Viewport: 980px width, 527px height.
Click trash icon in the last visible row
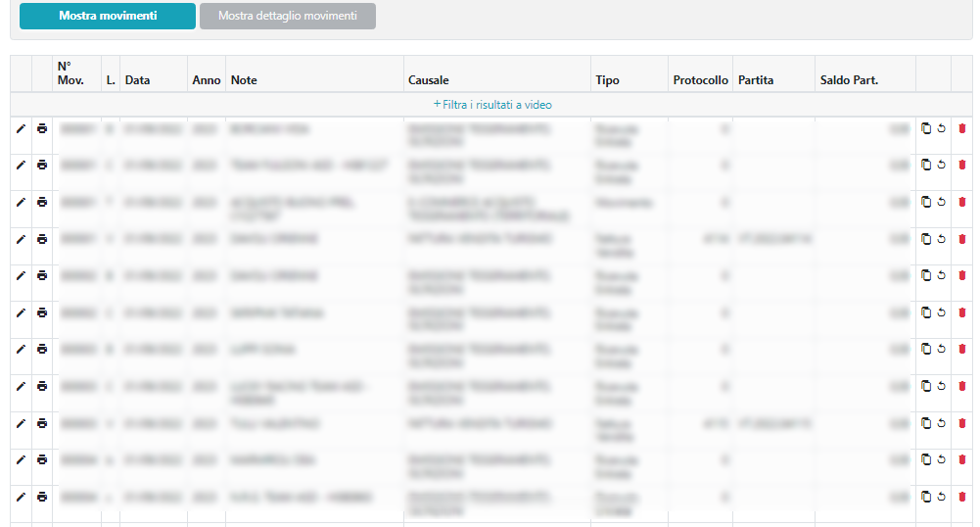click(x=961, y=497)
